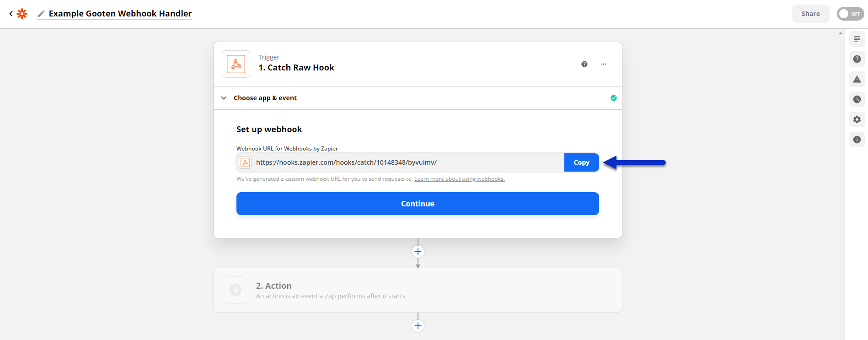Go back using the left arrow
868x340 pixels.
click(x=11, y=14)
